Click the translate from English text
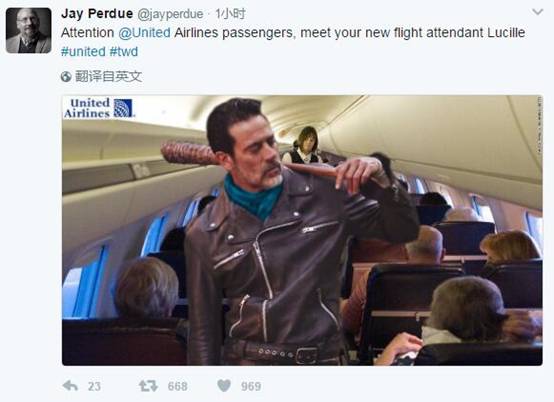The width and height of the screenshot is (554, 402). click(x=108, y=76)
